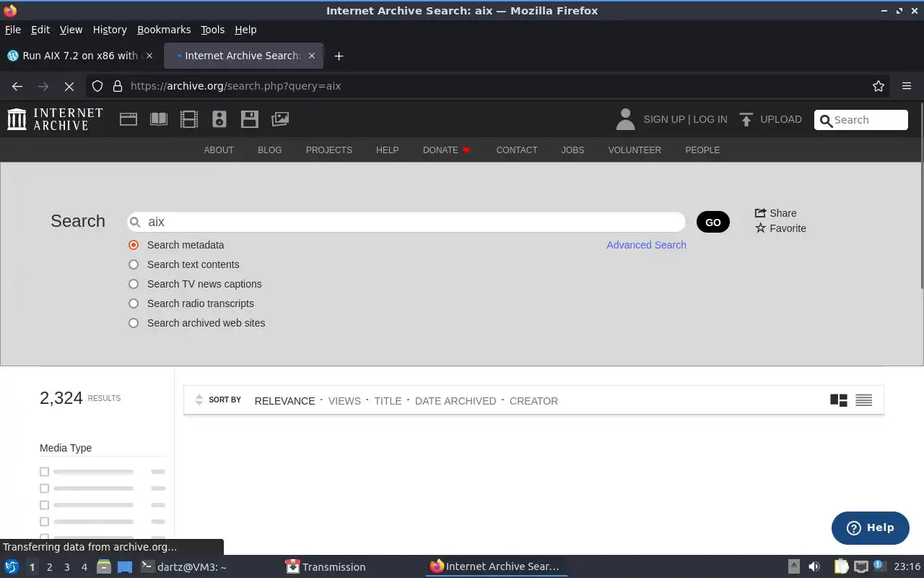Sort results by VIEWS
The height and width of the screenshot is (578, 924).
pyautogui.click(x=344, y=401)
